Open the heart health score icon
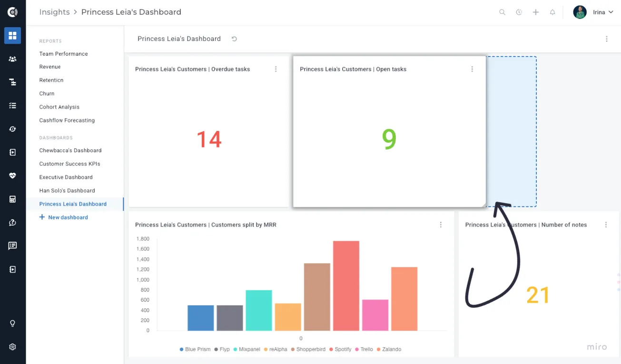 13,176
